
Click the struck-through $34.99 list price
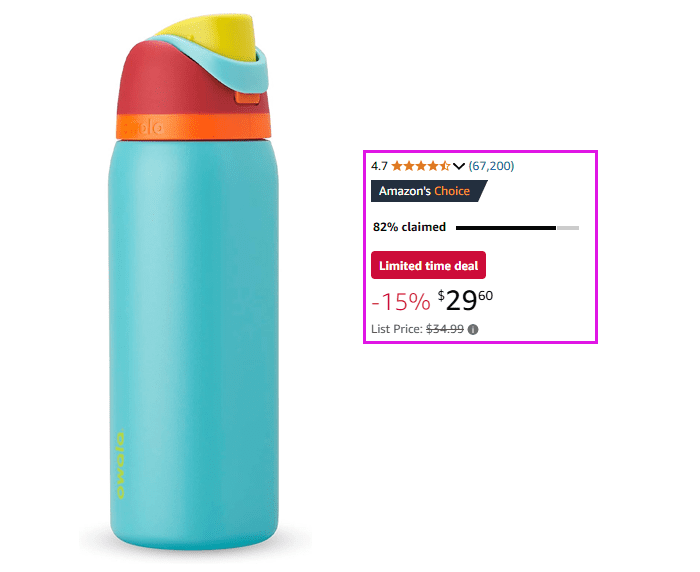click(445, 329)
